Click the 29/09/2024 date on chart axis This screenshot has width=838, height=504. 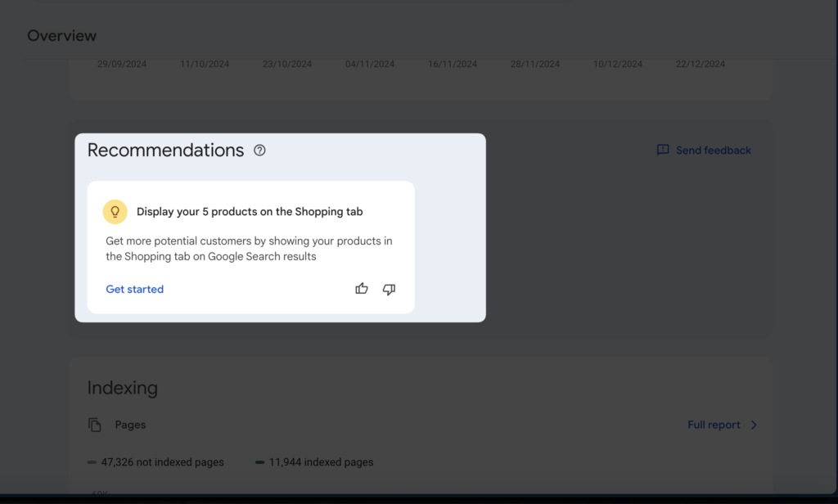click(122, 64)
